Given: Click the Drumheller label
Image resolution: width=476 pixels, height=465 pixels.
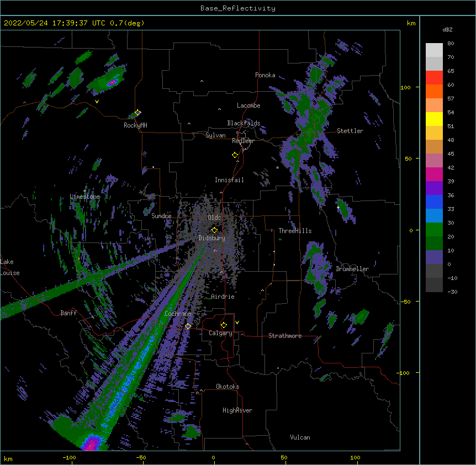Looking at the screenshot, I should pyautogui.click(x=352, y=269).
